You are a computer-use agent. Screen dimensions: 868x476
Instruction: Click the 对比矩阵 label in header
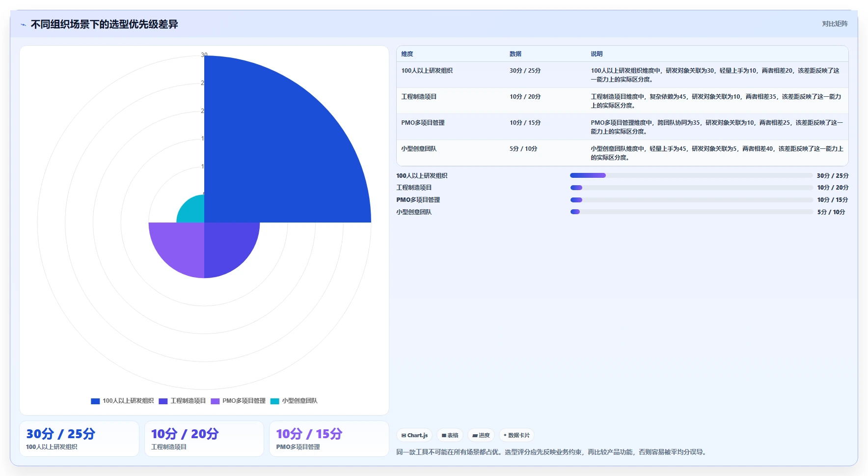click(x=835, y=24)
